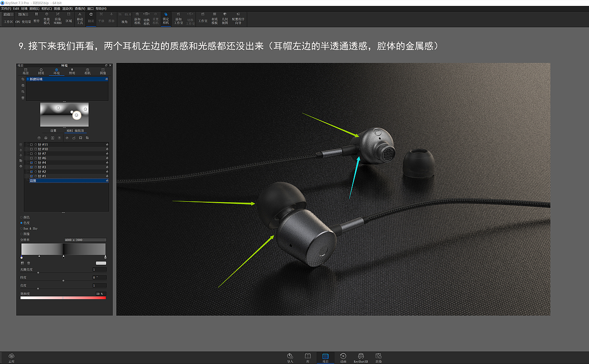Open the 渲染(R) menu
The width and height of the screenshot is (589, 364).
point(67,8)
